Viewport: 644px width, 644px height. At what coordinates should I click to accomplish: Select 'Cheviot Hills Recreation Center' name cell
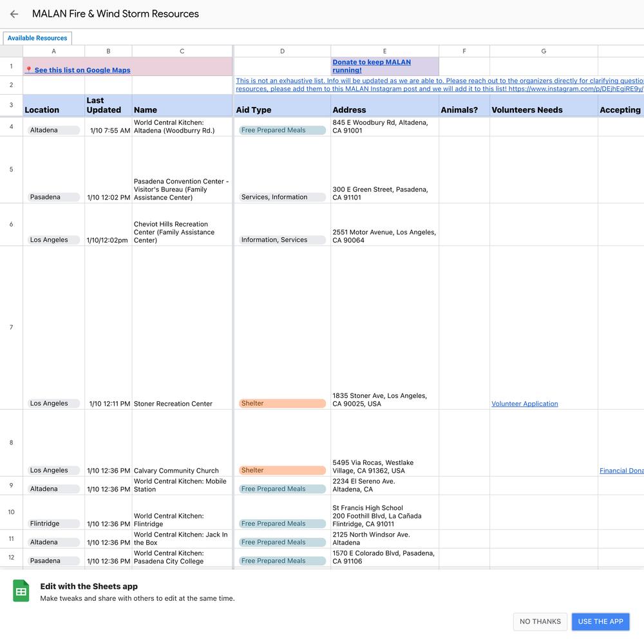[x=182, y=225]
